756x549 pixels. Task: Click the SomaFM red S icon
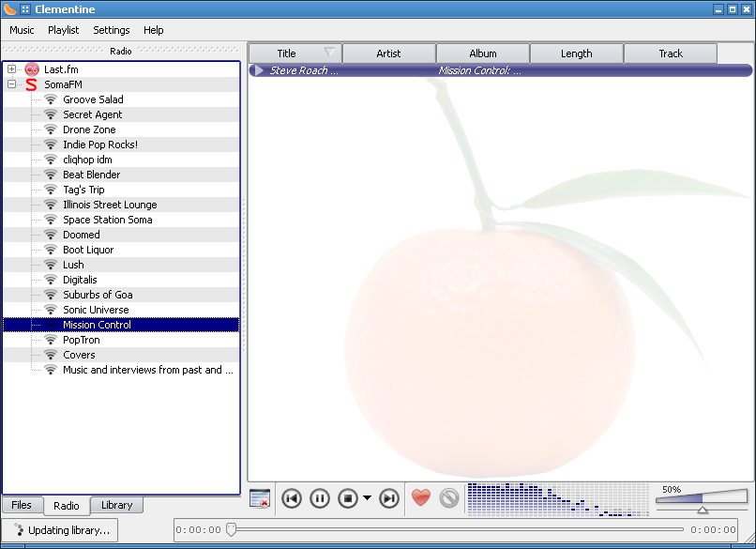(31, 84)
